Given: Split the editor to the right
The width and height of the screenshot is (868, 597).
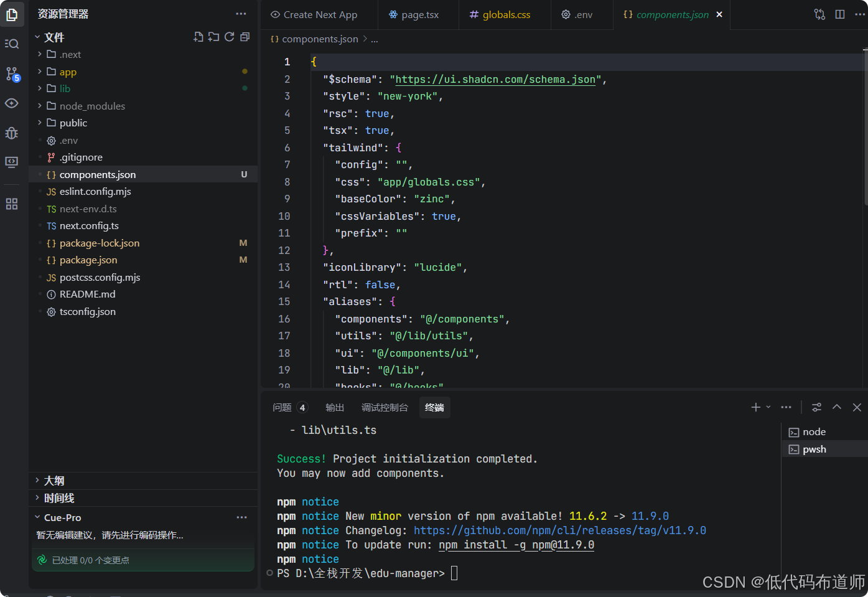Looking at the screenshot, I should [x=840, y=14].
